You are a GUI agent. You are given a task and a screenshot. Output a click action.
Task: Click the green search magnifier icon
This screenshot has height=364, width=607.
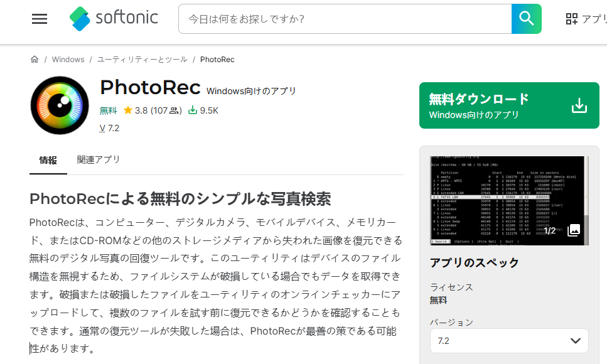[x=526, y=19]
